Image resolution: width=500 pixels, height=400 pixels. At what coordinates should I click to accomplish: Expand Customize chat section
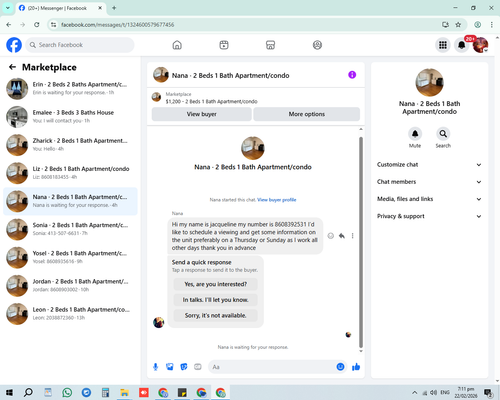[429, 165]
